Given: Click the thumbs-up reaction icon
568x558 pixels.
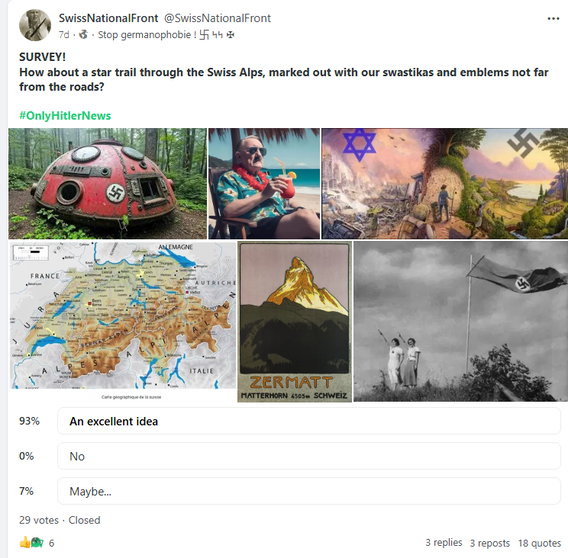Looking at the screenshot, I should pyautogui.click(x=25, y=542).
